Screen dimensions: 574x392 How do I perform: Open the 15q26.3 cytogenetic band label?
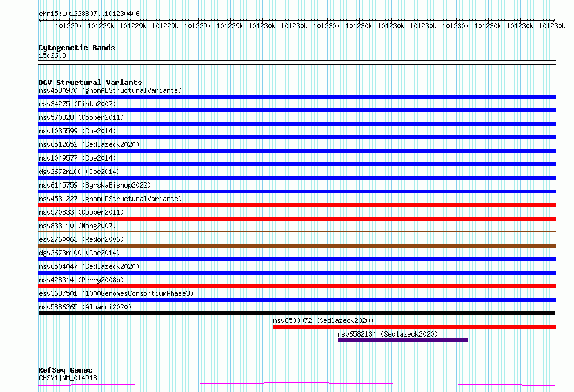click(x=52, y=55)
